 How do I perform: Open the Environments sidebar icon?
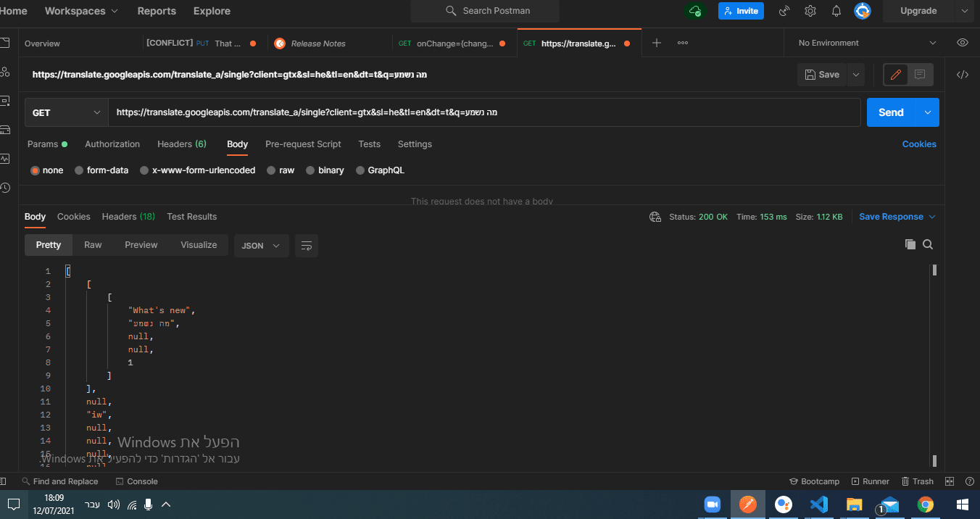coord(5,101)
